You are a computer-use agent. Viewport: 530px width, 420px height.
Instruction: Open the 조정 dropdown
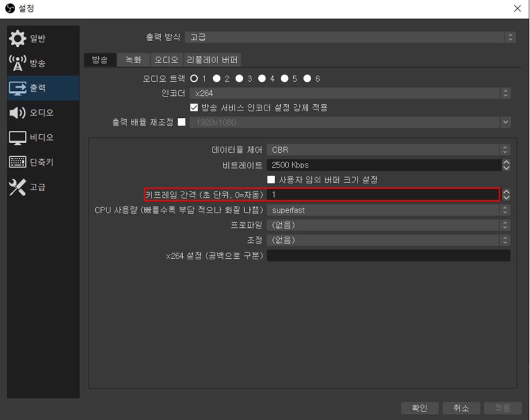pyautogui.click(x=388, y=240)
